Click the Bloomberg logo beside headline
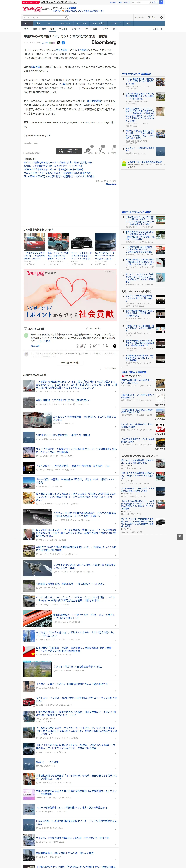Screen dimensions: 186x868 tap(104, 42)
